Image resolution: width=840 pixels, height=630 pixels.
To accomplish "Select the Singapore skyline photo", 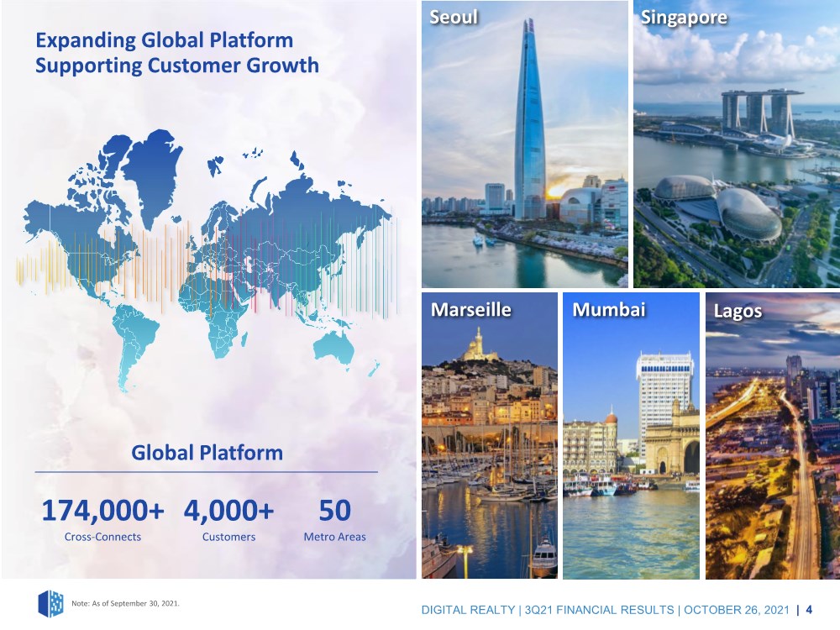I will (737, 144).
